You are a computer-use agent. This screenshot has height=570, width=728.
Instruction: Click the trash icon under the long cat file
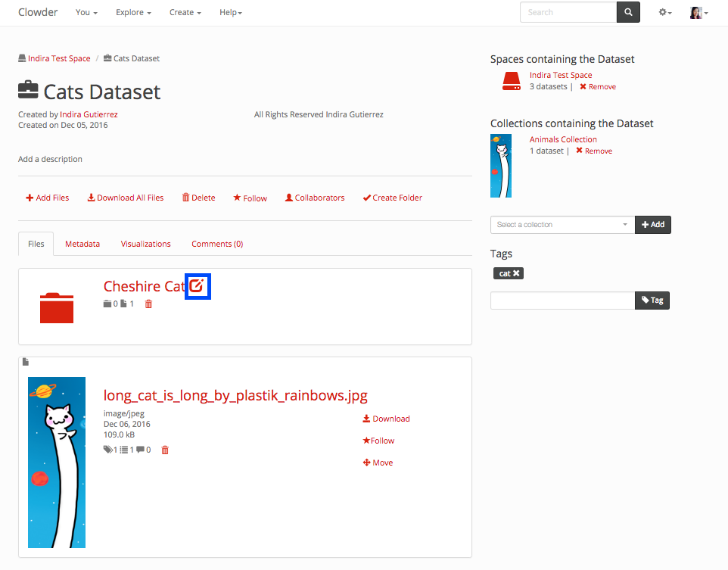coord(165,450)
